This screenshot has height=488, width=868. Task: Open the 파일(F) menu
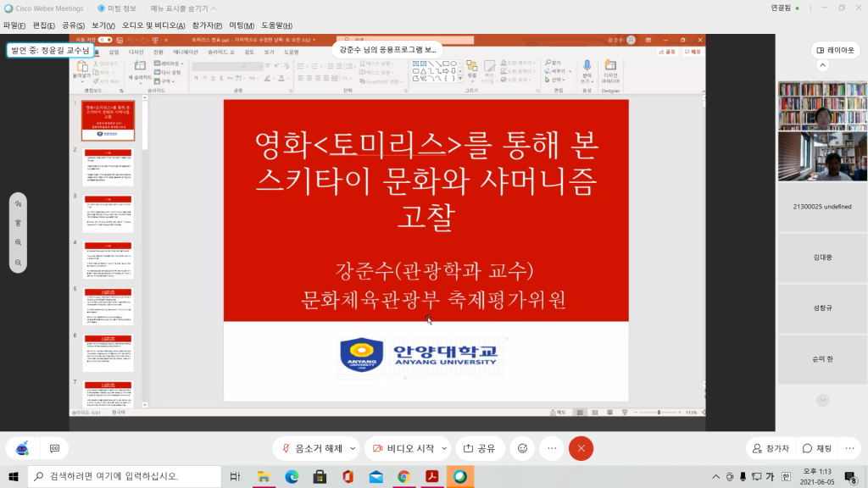coord(14,25)
